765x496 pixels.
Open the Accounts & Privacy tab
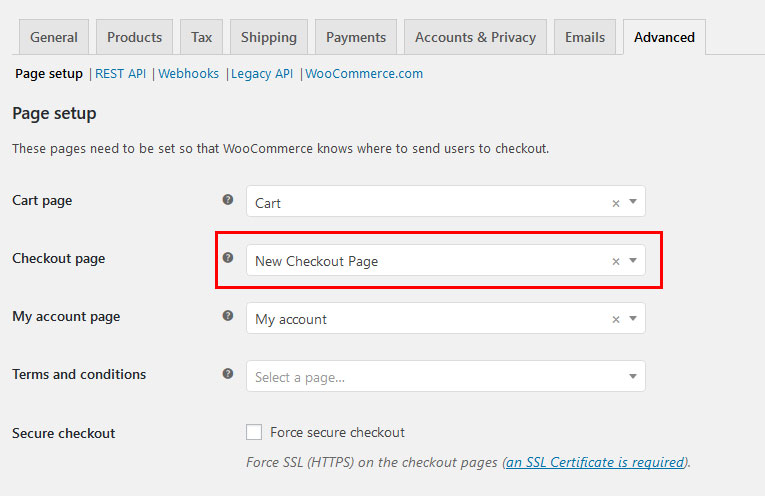(x=475, y=37)
